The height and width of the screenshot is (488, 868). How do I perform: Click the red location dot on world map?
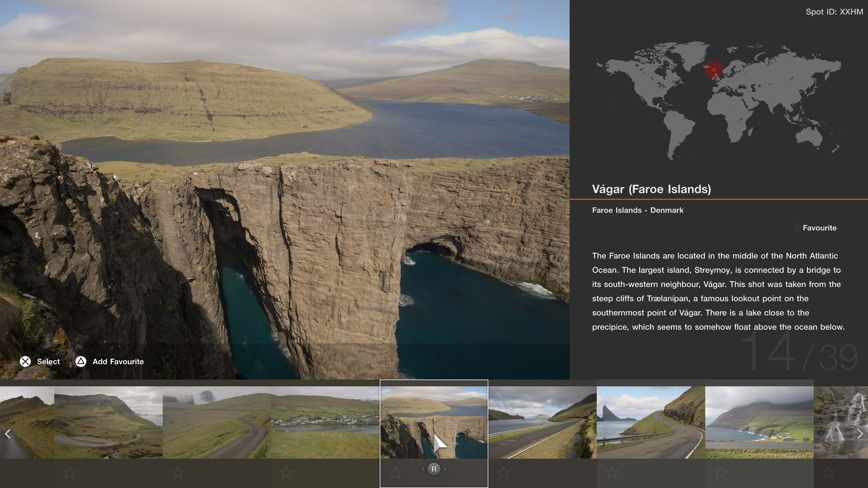pyautogui.click(x=714, y=70)
